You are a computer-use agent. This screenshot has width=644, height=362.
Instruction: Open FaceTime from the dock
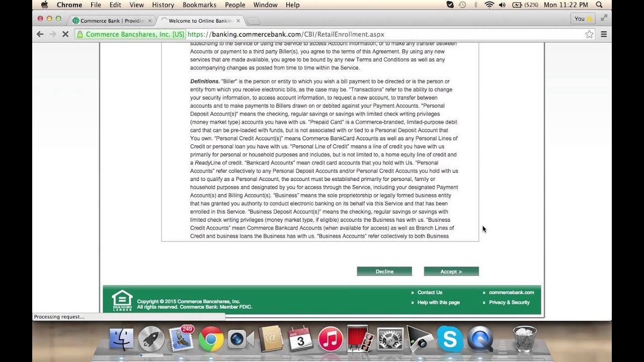[x=240, y=340]
